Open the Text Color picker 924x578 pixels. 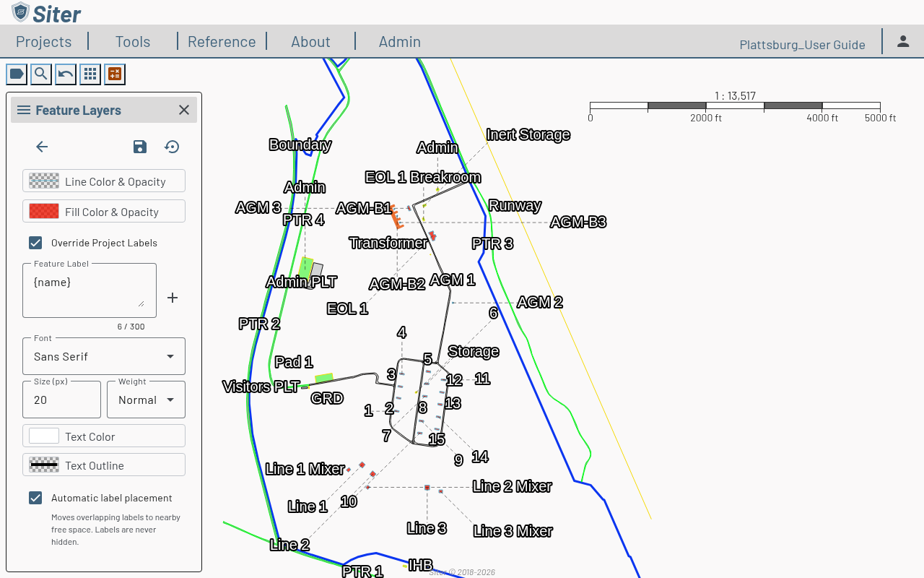click(x=104, y=436)
